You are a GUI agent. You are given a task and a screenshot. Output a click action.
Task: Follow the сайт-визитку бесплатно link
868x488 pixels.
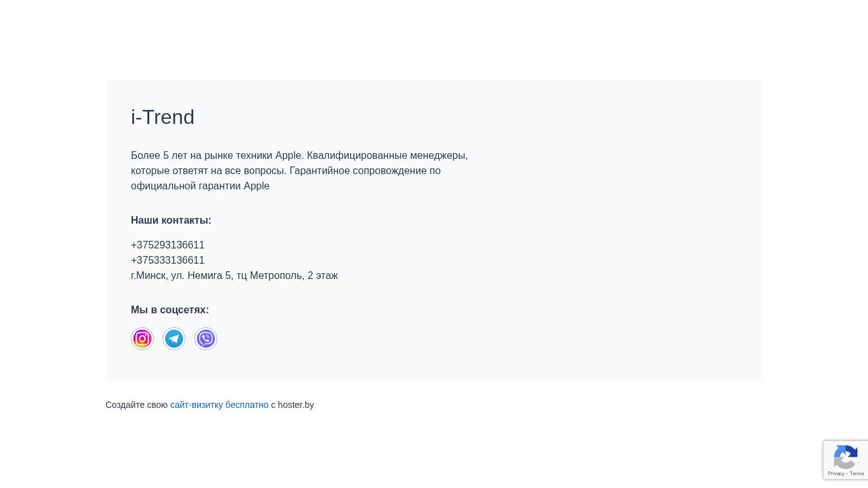[219, 405]
